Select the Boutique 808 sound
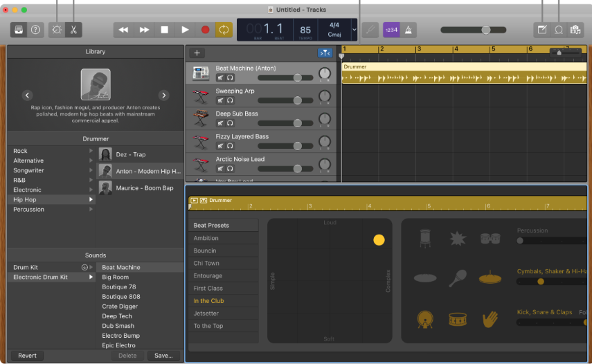 [140, 296]
